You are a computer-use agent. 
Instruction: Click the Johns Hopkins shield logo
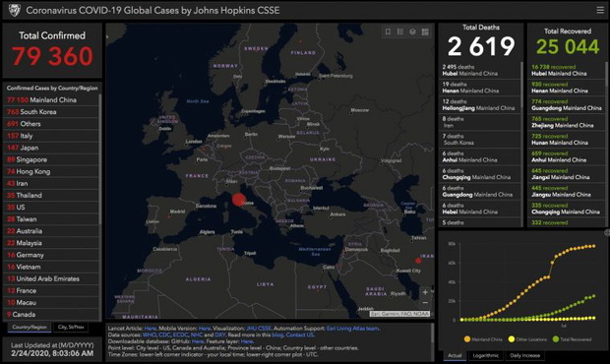15,11
